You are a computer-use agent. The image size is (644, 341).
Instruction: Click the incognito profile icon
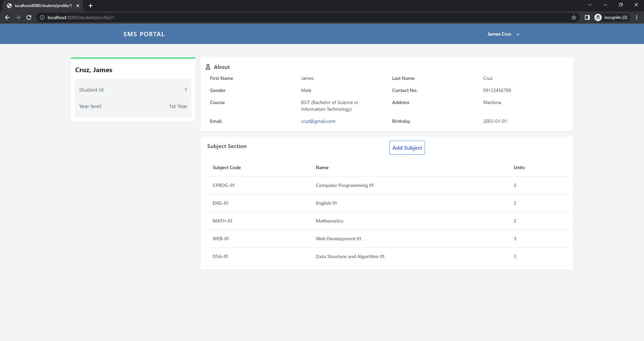(x=598, y=17)
